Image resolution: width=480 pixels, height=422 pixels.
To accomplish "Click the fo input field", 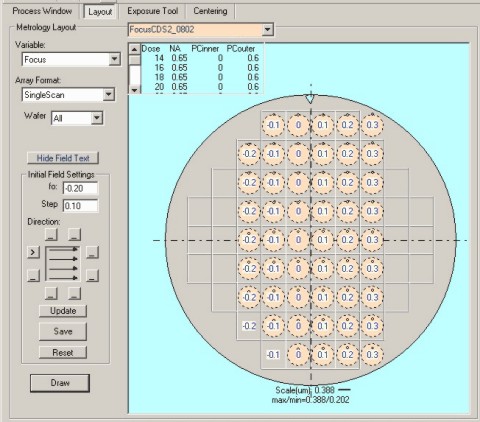I will 80,188.
